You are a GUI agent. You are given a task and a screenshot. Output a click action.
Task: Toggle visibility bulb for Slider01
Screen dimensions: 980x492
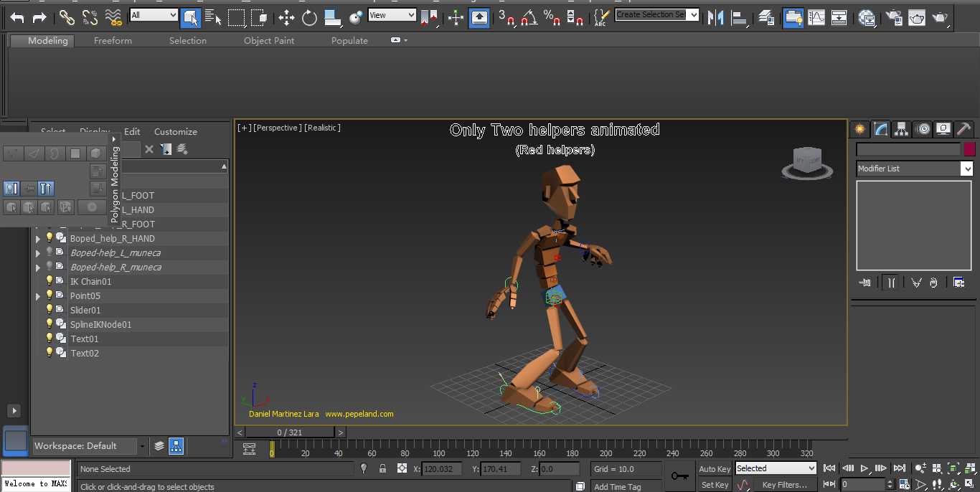click(50, 310)
